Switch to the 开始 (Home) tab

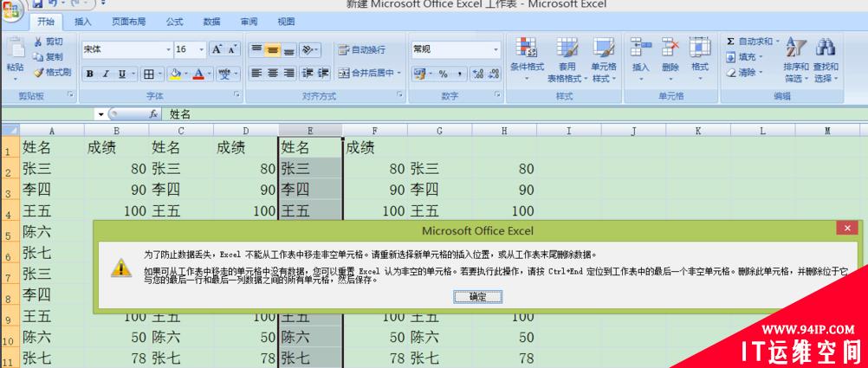pos(45,23)
